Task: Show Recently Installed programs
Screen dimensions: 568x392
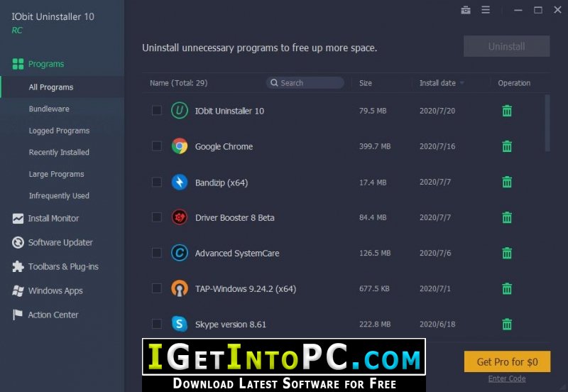Action: [59, 152]
